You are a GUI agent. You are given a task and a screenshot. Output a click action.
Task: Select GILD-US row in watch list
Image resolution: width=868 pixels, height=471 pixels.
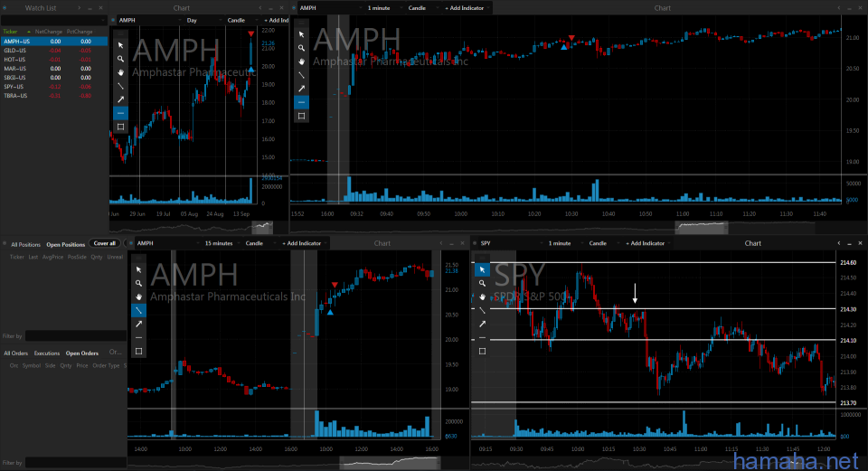(53, 51)
